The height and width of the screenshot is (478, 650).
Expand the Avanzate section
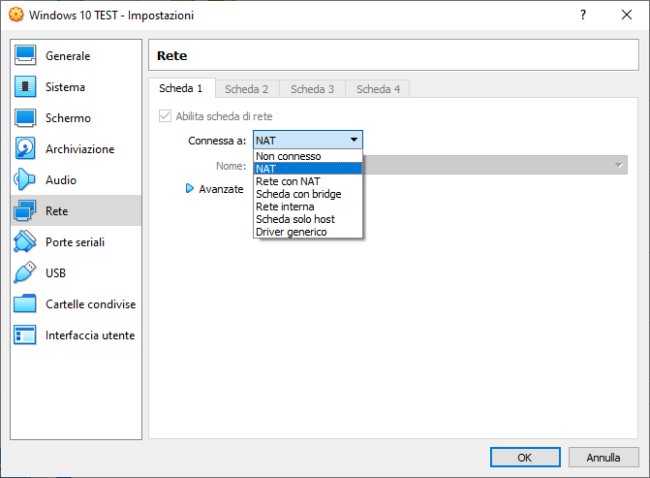click(215, 189)
